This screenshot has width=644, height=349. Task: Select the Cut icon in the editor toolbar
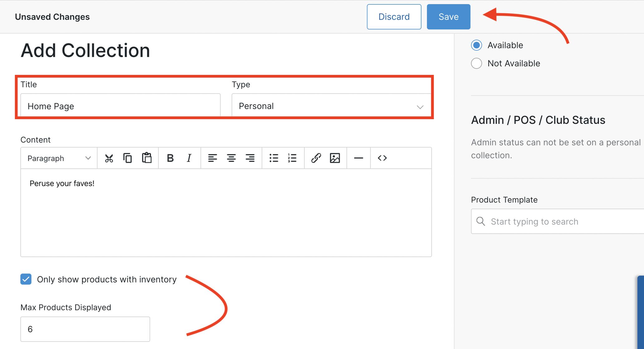click(x=109, y=158)
